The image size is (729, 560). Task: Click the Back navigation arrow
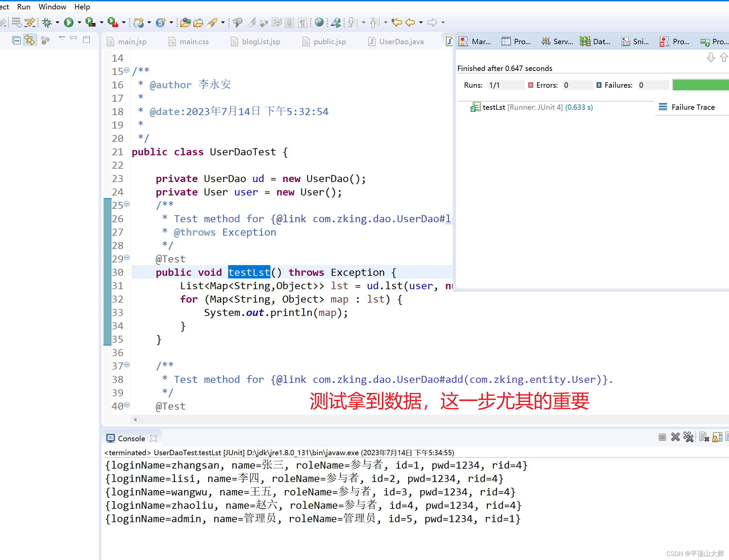tap(410, 22)
